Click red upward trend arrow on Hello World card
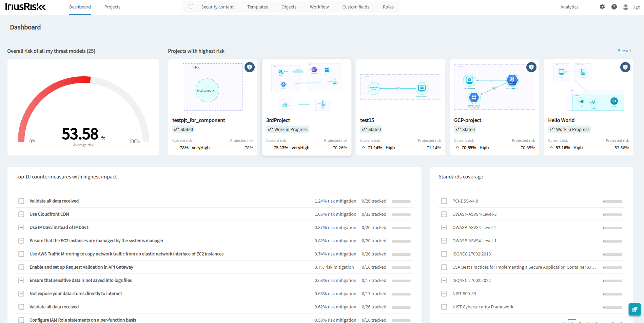Screen dimensions: 644x323 click(551, 148)
